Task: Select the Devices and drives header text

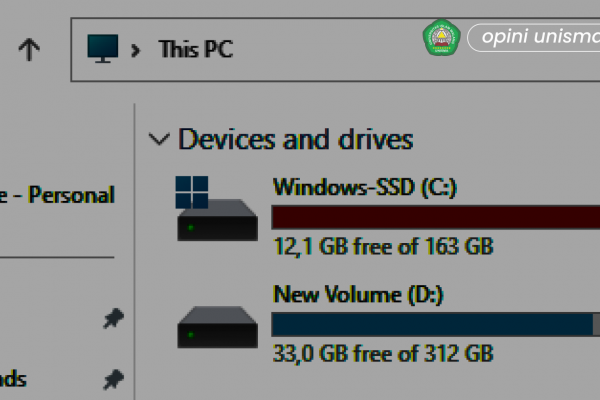Action: point(295,139)
